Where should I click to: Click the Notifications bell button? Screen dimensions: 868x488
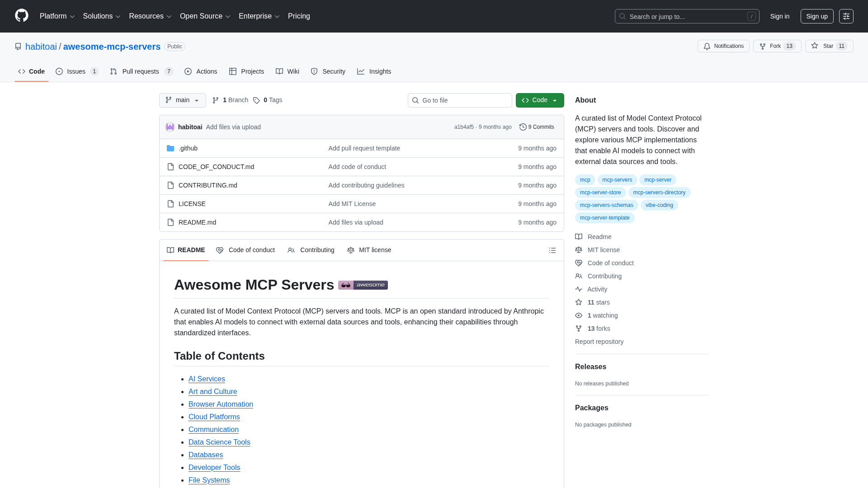(x=723, y=46)
